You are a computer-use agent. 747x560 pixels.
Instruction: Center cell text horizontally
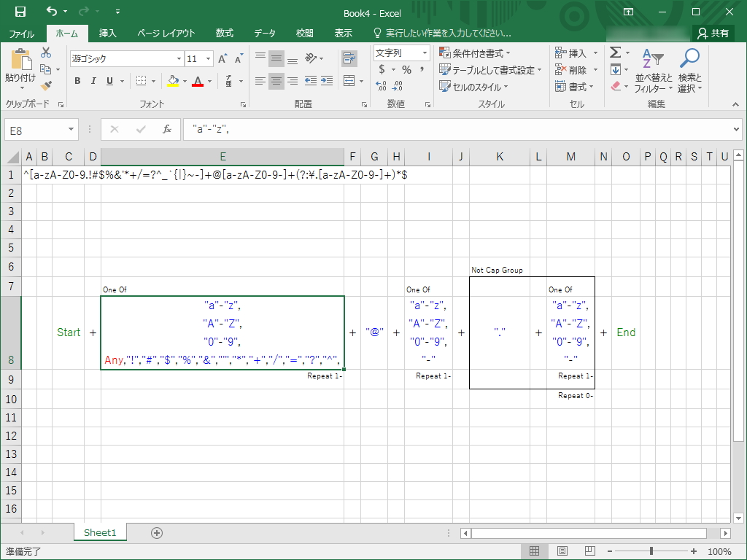click(x=276, y=81)
